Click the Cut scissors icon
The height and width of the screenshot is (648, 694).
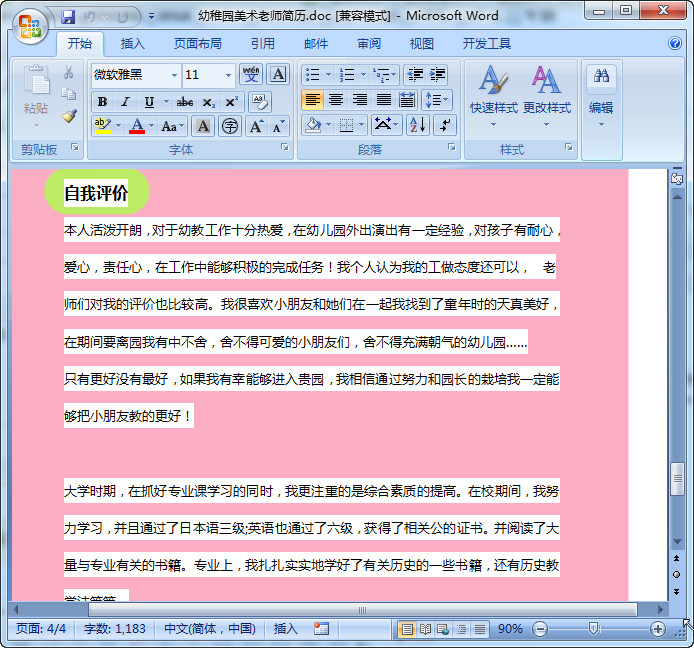pos(69,72)
